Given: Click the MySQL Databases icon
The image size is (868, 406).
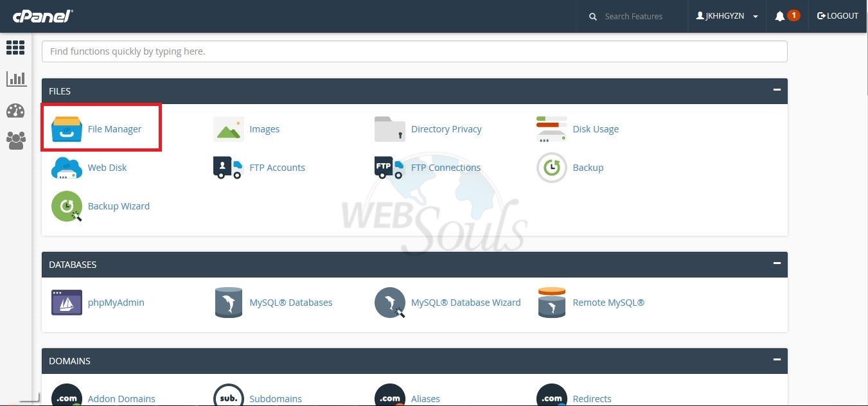Looking at the screenshot, I should coord(229,303).
